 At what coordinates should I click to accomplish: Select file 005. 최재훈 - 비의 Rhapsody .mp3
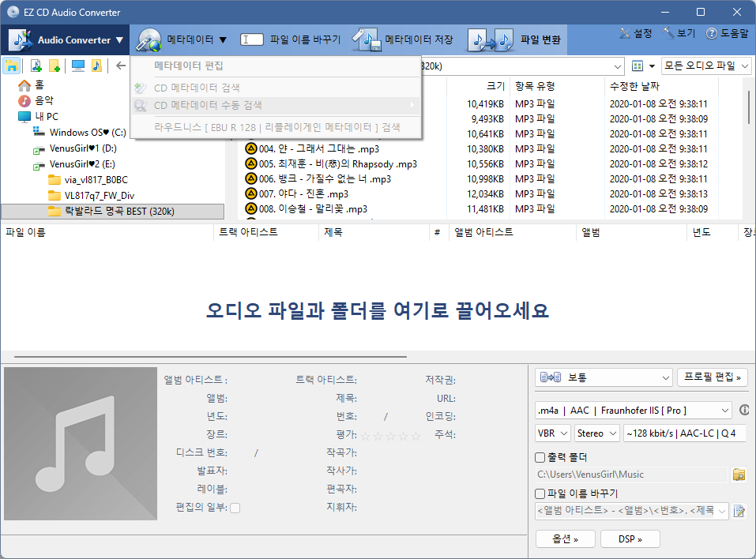tap(331, 164)
